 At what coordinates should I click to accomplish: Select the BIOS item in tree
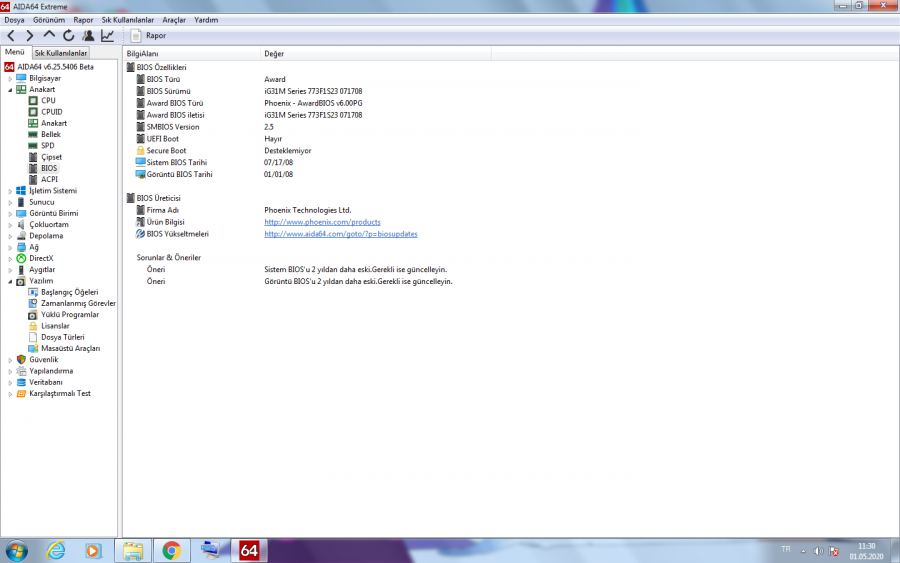[x=49, y=168]
